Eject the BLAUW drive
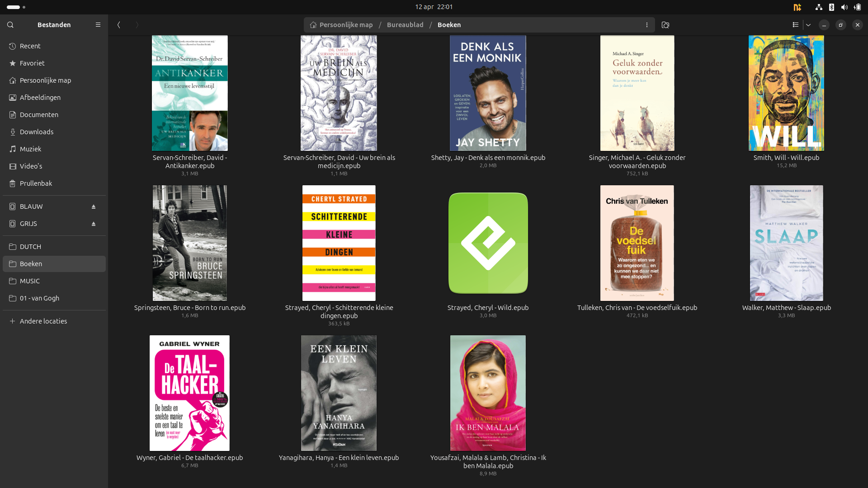This screenshot has height=488, width=868. [x=94, y=206]
